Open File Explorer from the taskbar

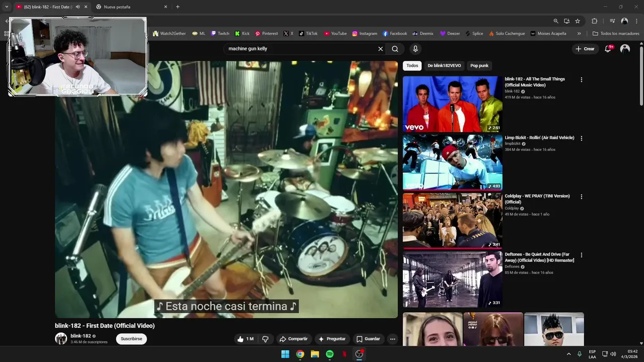click(x=315, y=354)
